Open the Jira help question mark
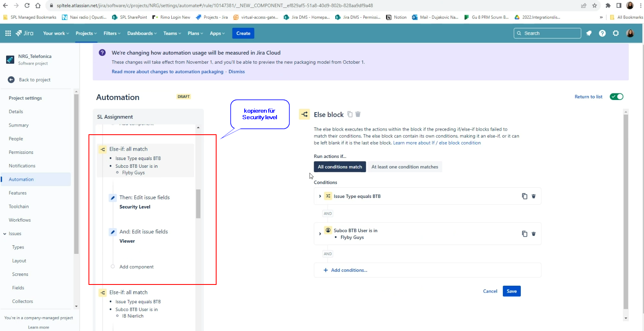The height and width of the screenshot is (331, 644). (x=602, y=33)
